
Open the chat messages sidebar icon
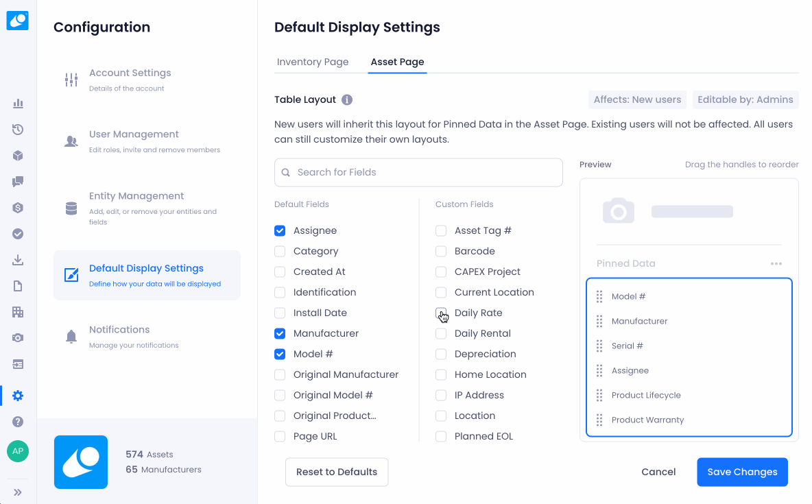click(x=18, y=182)
